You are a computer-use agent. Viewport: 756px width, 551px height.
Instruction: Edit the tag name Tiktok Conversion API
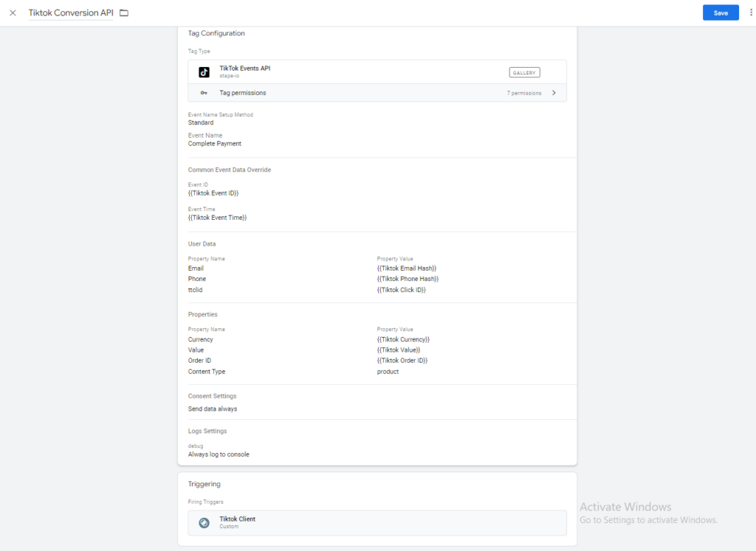[70, 13]
